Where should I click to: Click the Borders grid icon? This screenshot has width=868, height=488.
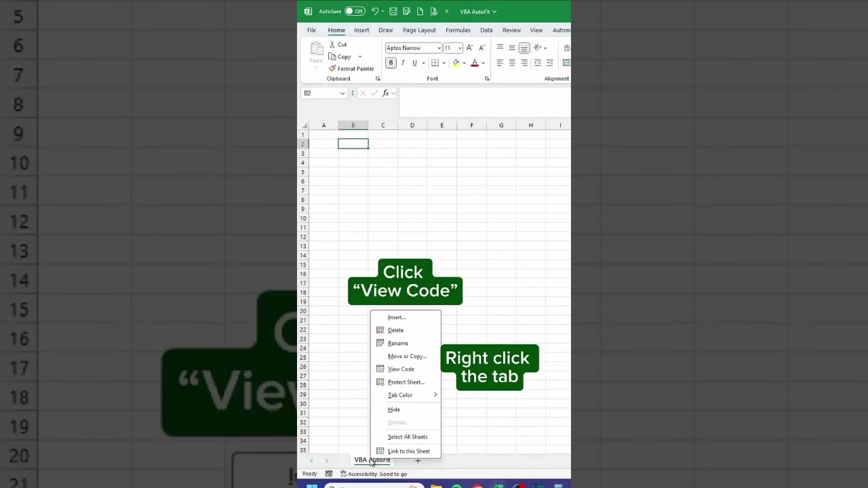pyautogui.click(x=435, y=63)
